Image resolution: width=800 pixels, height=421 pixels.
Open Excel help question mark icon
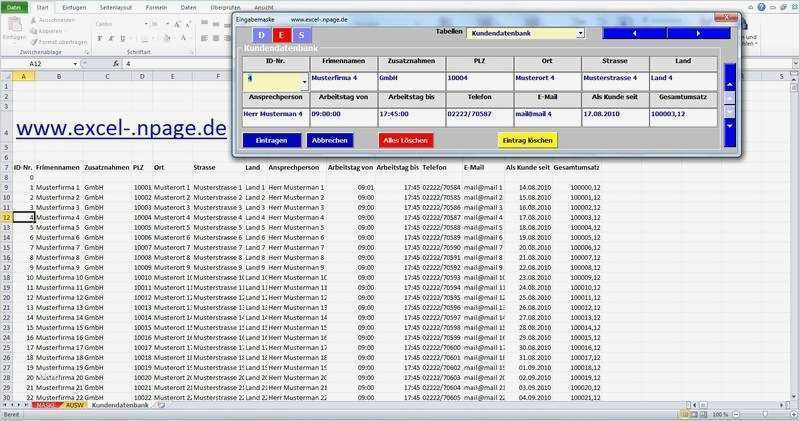point(761,7)
